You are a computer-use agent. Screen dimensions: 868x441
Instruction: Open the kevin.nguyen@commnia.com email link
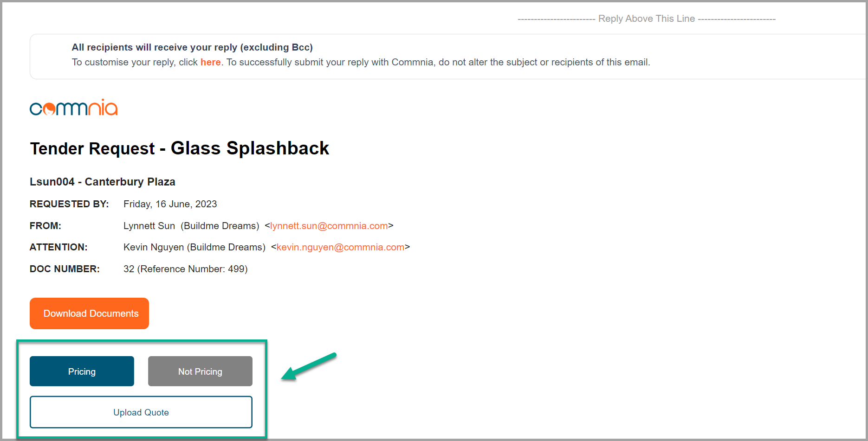coord(340,247)
